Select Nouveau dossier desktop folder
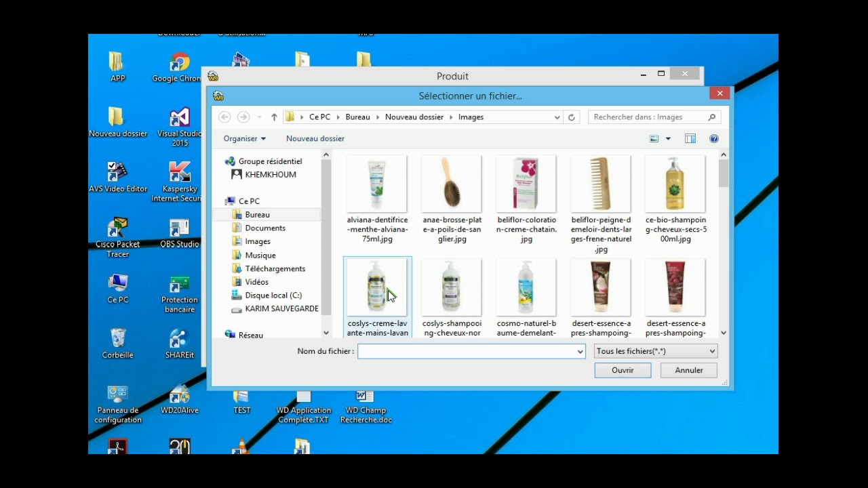Viewport: 868px width, 488px height. point(117,122)
